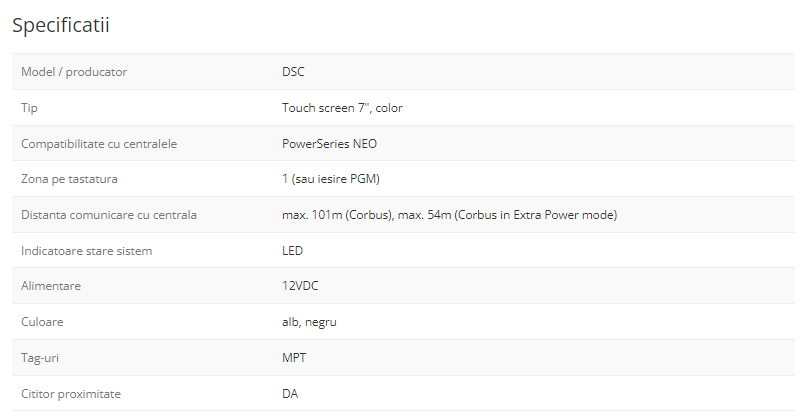Viewport: 805px width, 419px height.
Task: Select the LED indicator value
Action: tap(292, 251)
